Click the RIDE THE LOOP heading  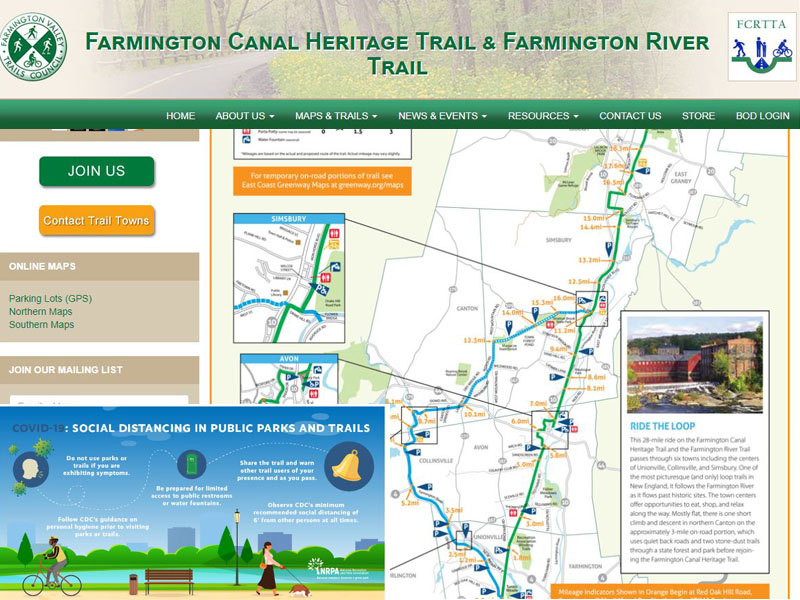662,426
